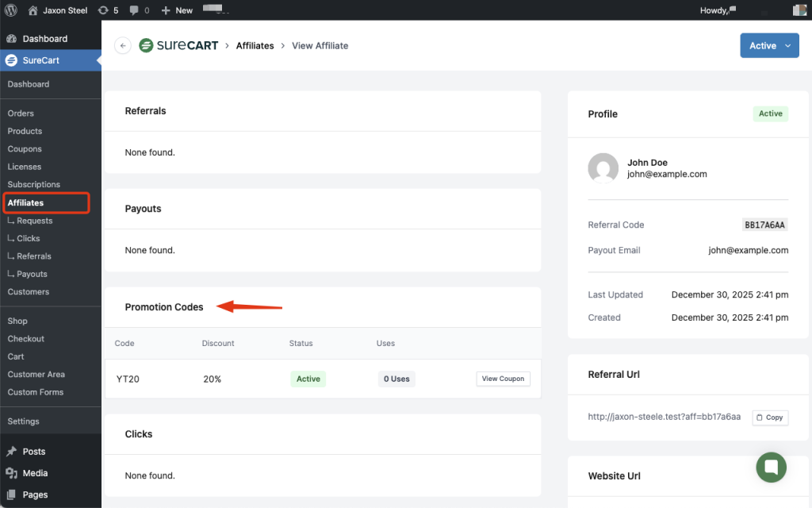Go to Products in sidebar
812x508 pixels.
click(25, 131)
